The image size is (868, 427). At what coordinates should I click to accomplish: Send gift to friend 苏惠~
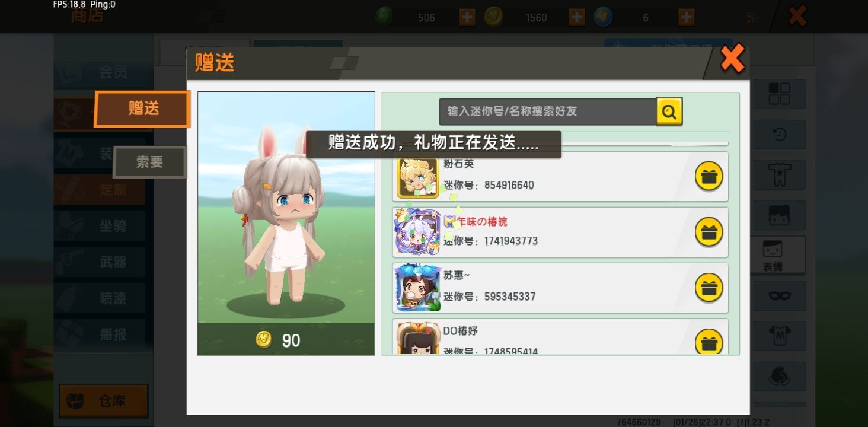[x=709, y=288]
